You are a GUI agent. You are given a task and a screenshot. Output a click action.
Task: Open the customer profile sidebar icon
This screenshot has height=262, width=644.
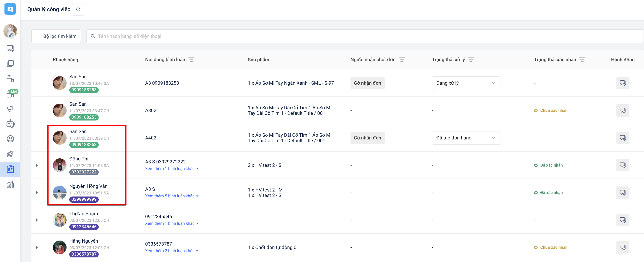(10, 139)
